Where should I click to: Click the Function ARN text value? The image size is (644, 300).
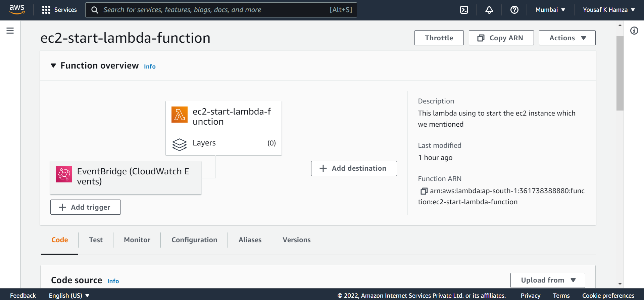pyautogui.click(x=501, y=196)
